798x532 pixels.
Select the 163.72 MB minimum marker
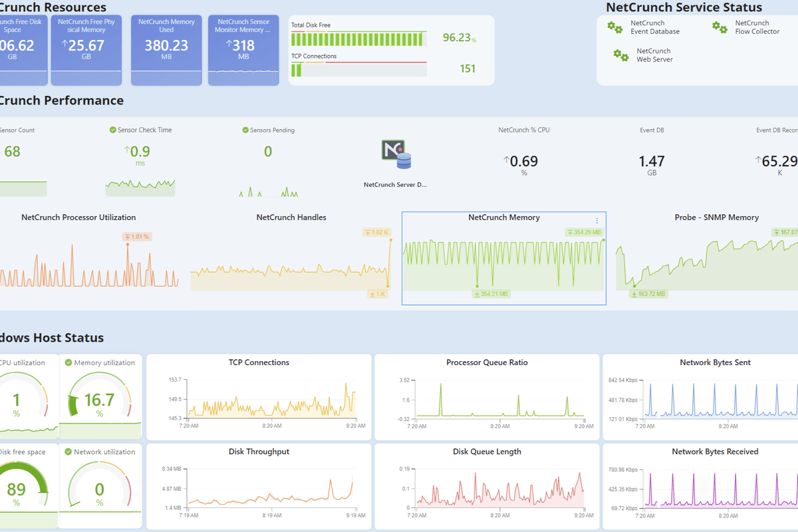[x=648, y=294]
